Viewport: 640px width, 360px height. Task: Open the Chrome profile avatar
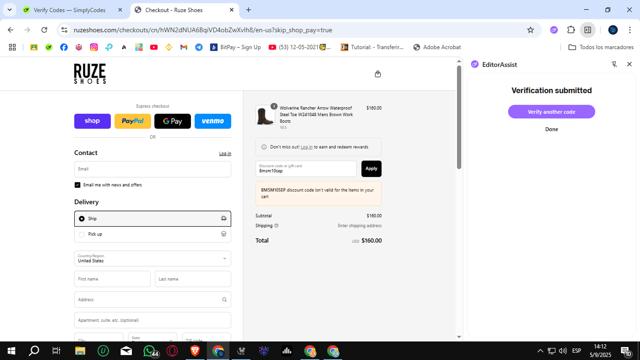tap(613, 30)
